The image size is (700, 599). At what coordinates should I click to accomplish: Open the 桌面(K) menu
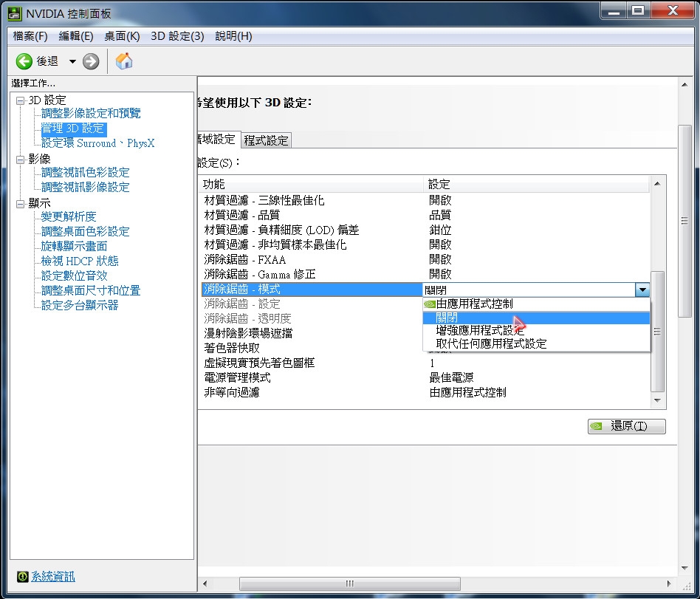(x=122, y=36)
